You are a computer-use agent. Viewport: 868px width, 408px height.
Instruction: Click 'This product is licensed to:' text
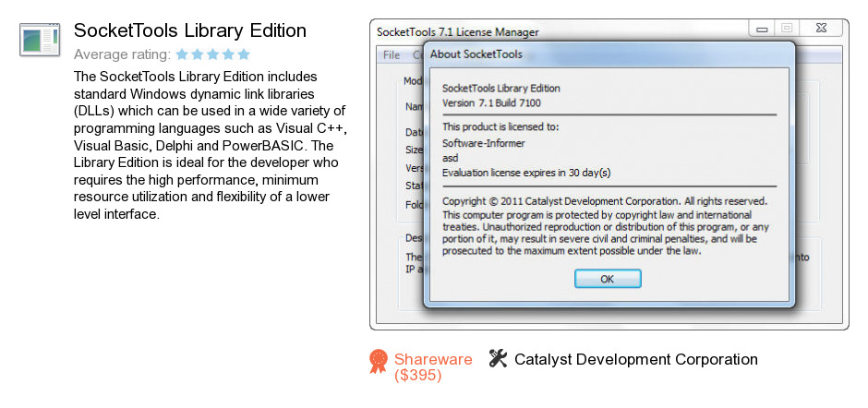point(501,126)
